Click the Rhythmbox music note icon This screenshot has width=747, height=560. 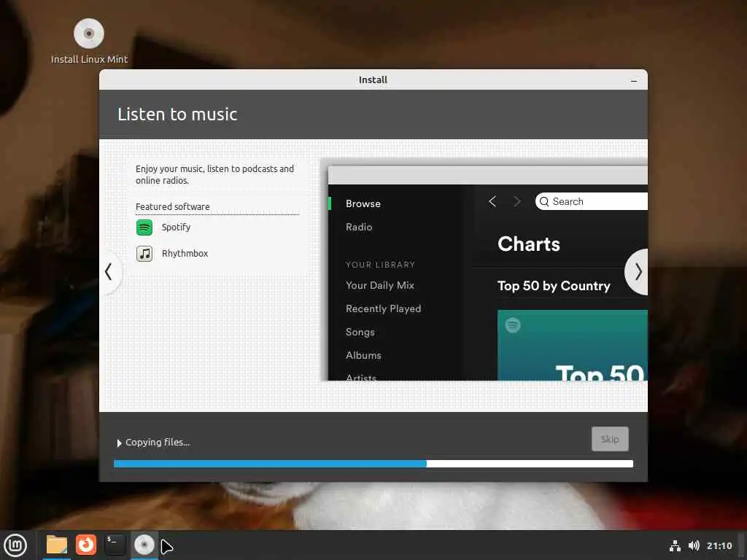pyautogui.click(x=144, y=253)
